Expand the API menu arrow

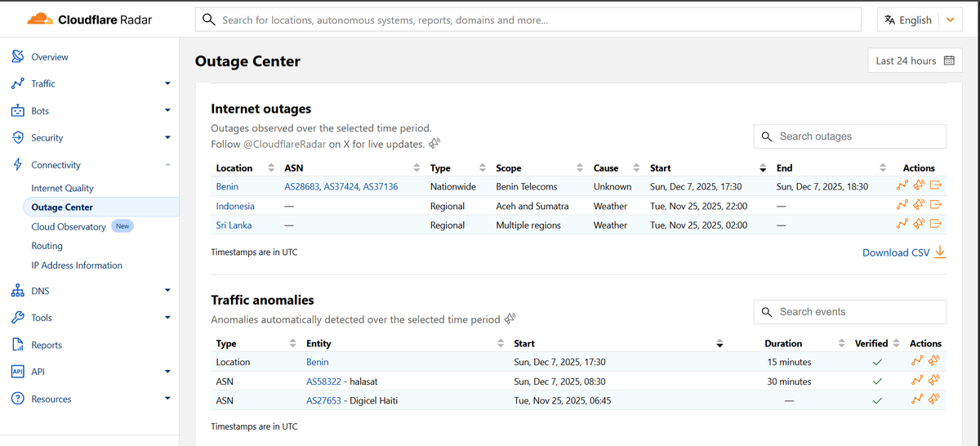tap(167, 371)
